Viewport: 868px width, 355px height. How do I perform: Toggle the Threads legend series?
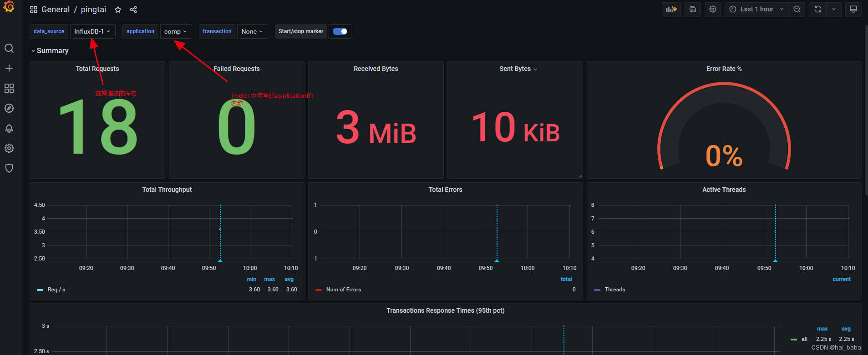click(x=614, y=290)
